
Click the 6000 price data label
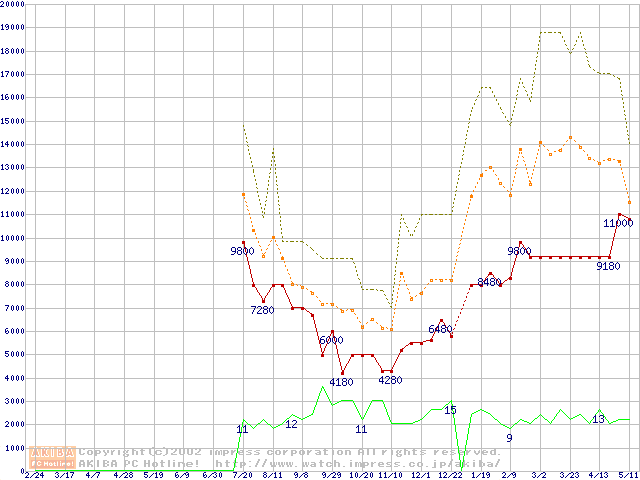pos(331,340)
